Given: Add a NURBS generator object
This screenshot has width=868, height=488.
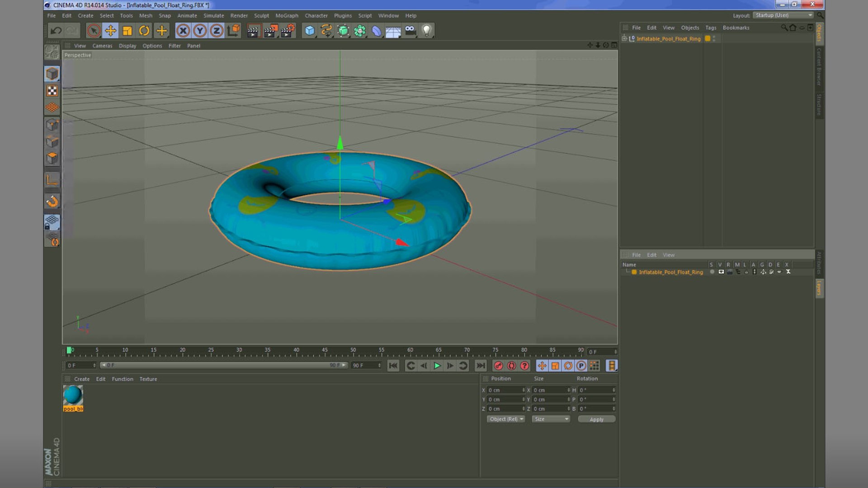Looking at the screenshot, I should [344, 31].
